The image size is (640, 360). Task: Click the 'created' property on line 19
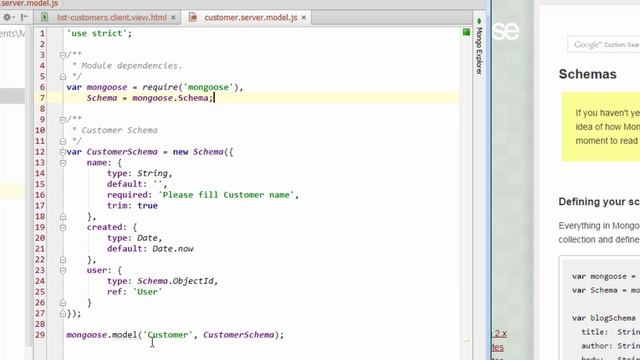point(104,227)
